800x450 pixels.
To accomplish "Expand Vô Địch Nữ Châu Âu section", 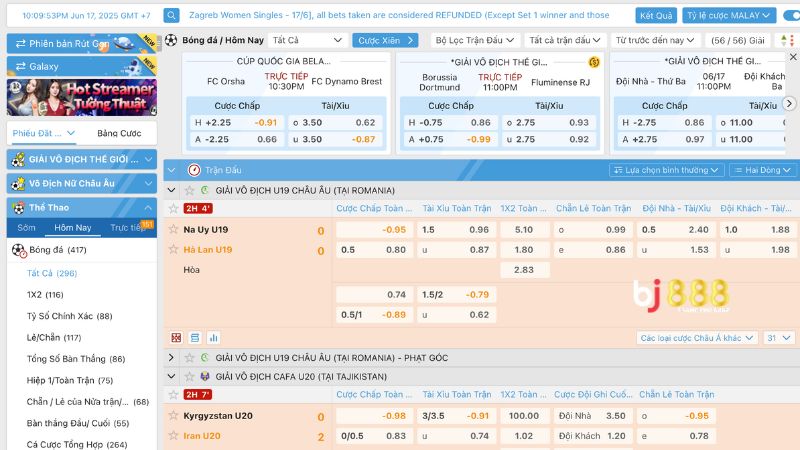I will click(x=82, y=183).
